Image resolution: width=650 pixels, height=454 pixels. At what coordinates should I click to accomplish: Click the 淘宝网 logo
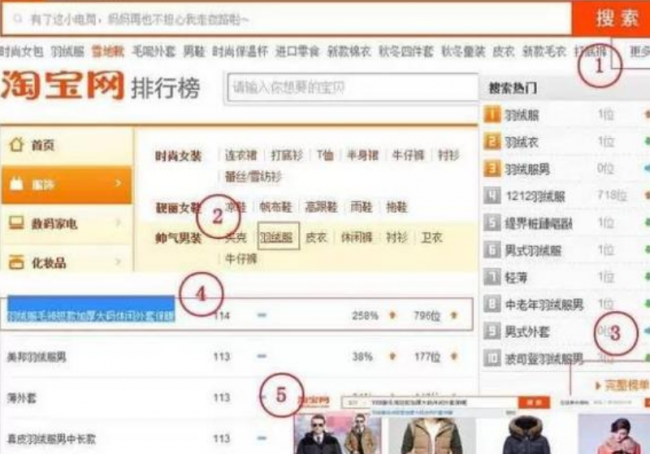click(62, 85)
